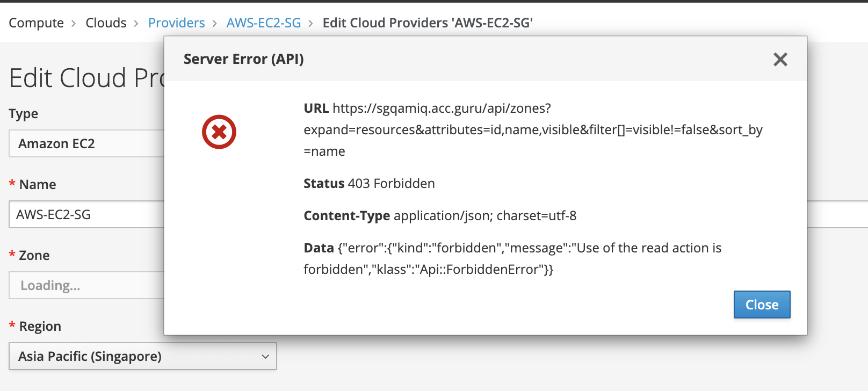Click the Region field label
868x391 pixels.
pyautogui.click(x=40, y=327)
